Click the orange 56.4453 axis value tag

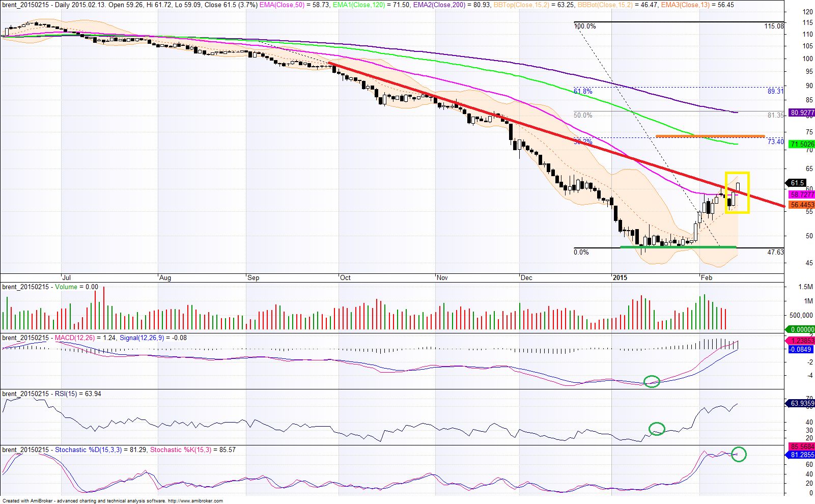pyautogui.click(x=801, y=205)
